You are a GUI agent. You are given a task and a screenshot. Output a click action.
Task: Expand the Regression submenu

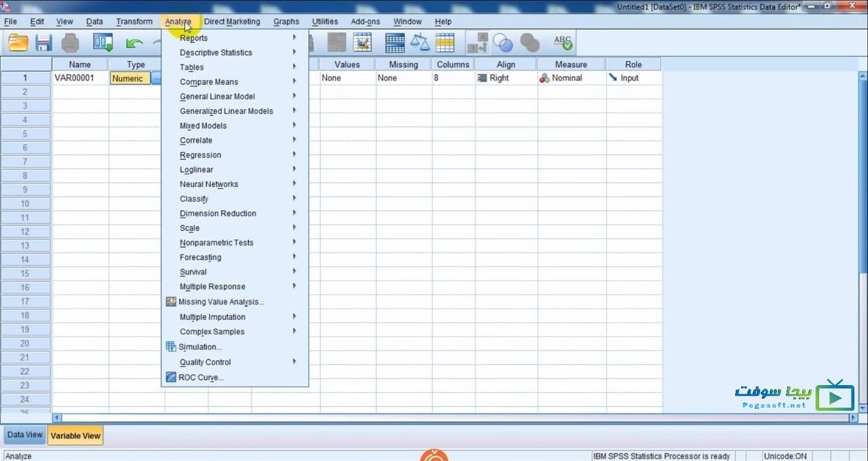click(235, 155)
